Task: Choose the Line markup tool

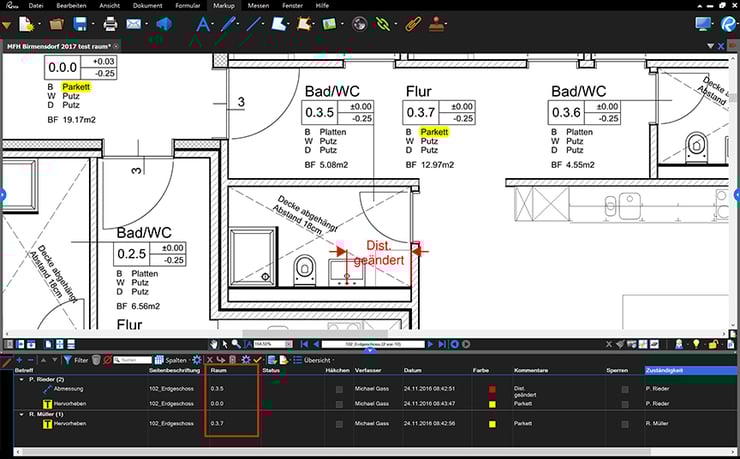Action: pos(253,24)
